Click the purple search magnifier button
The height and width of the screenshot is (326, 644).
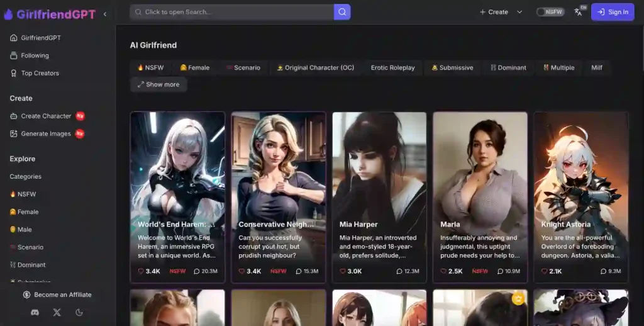point(342,12)
